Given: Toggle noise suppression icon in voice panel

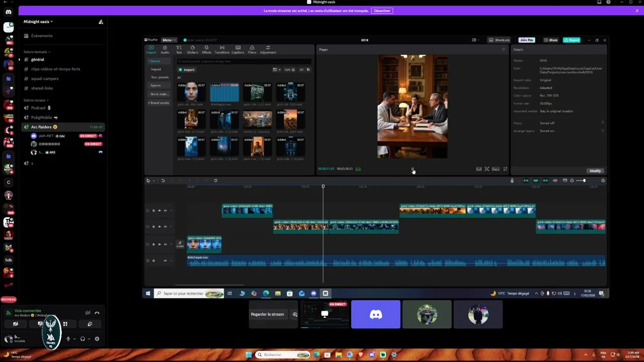Looking at the screenshot, I should point(88,313).
